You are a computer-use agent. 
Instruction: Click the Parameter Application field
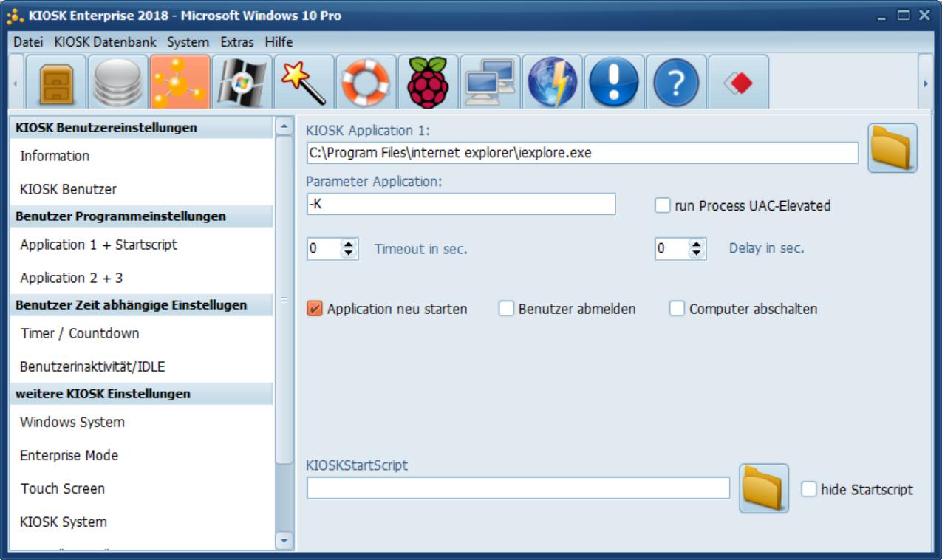pos(461,204)
